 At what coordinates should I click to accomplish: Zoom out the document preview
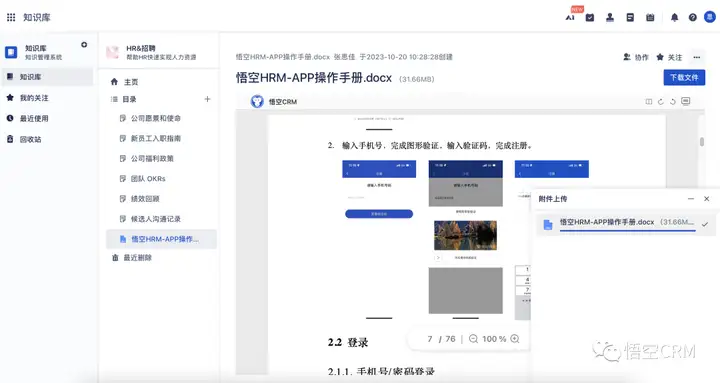[x=473, y=339]
